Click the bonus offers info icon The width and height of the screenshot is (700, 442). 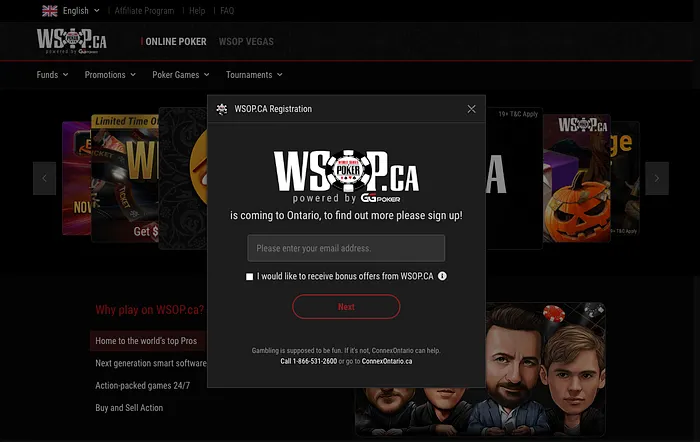coord(442,276)
